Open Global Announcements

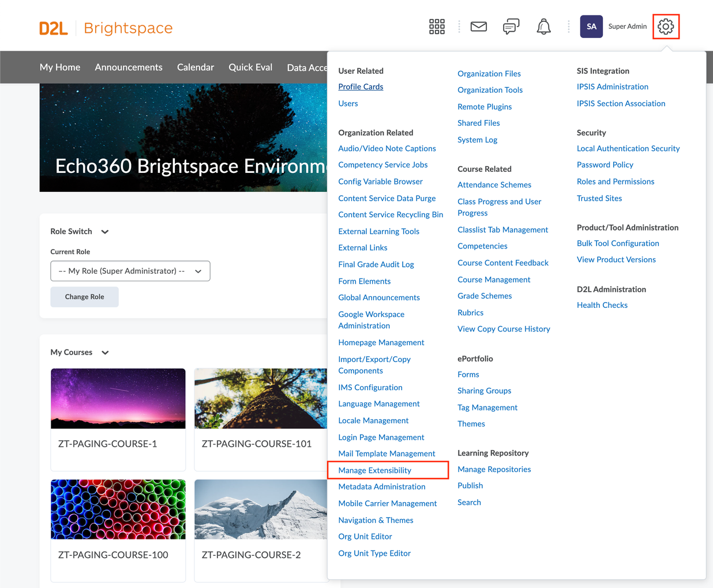coord(379,297)
